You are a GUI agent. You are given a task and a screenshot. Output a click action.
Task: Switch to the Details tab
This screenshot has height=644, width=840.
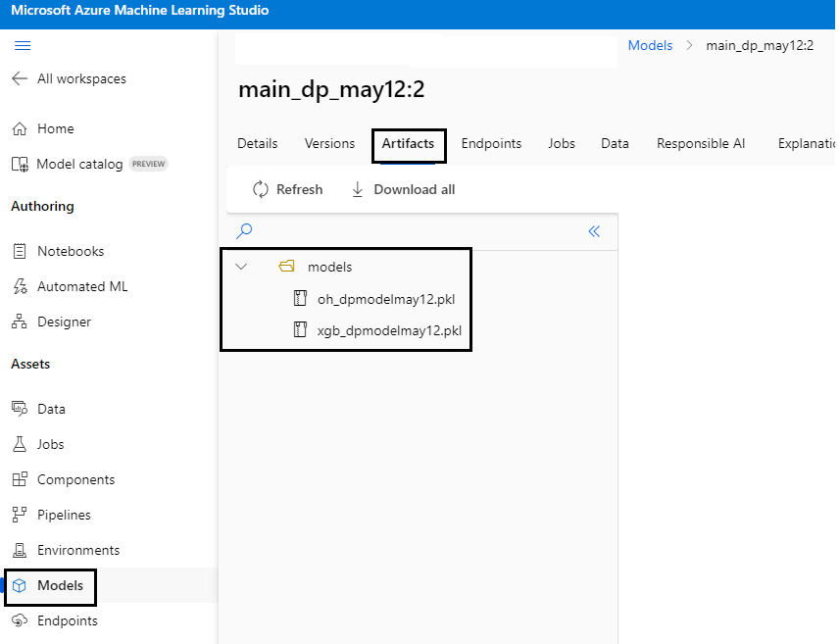258,143
